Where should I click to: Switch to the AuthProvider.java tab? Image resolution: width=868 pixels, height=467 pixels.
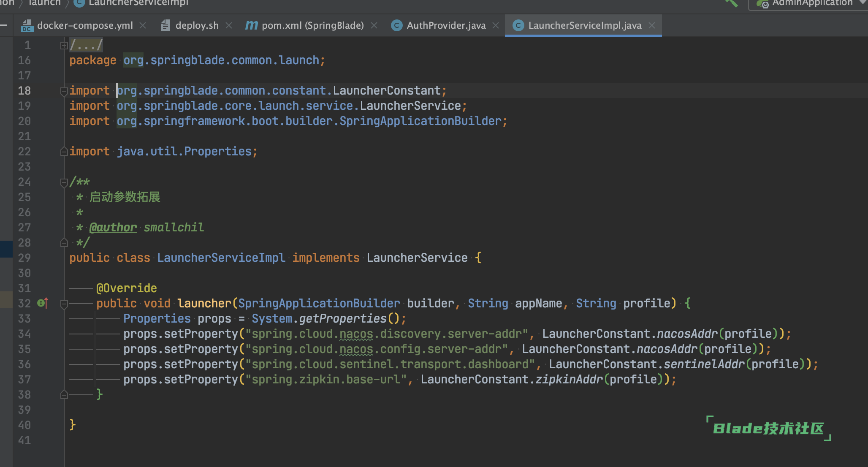(446, 25)
